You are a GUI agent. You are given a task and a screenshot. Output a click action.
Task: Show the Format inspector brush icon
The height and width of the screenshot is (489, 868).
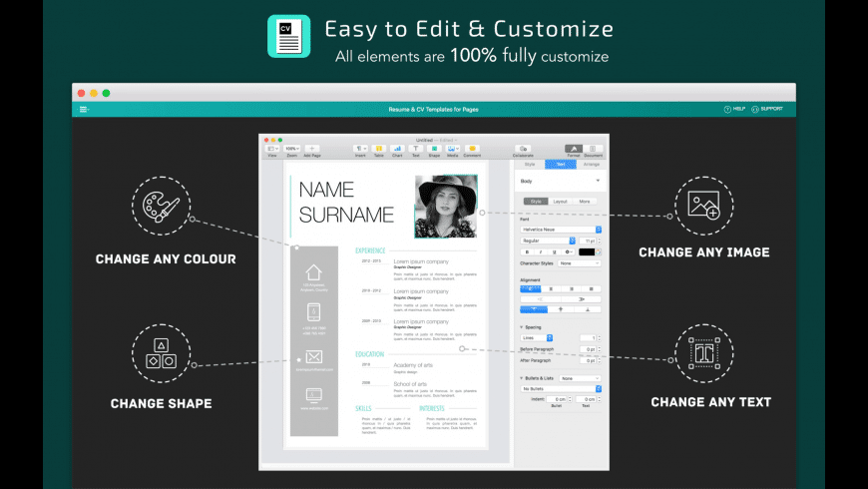[x=574, y=149]
